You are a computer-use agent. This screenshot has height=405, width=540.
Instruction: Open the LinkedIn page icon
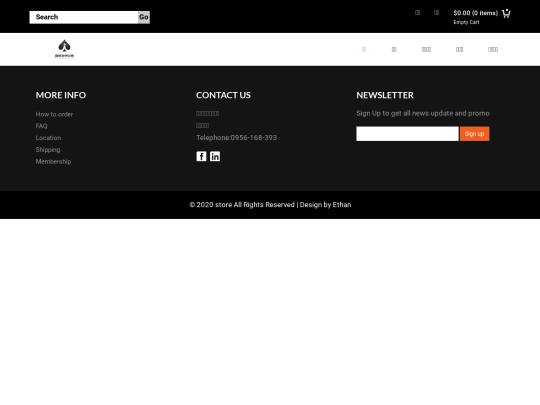215,156
